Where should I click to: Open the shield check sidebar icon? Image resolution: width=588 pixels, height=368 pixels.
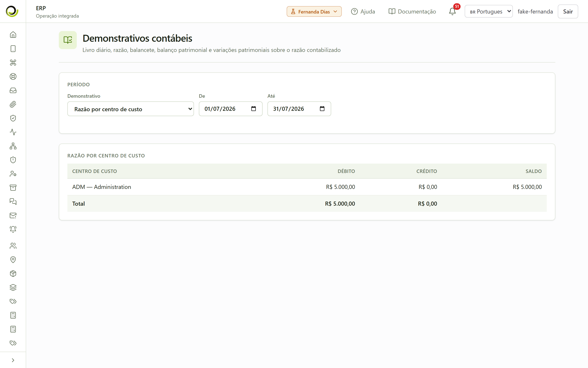(x=13, y=118)
